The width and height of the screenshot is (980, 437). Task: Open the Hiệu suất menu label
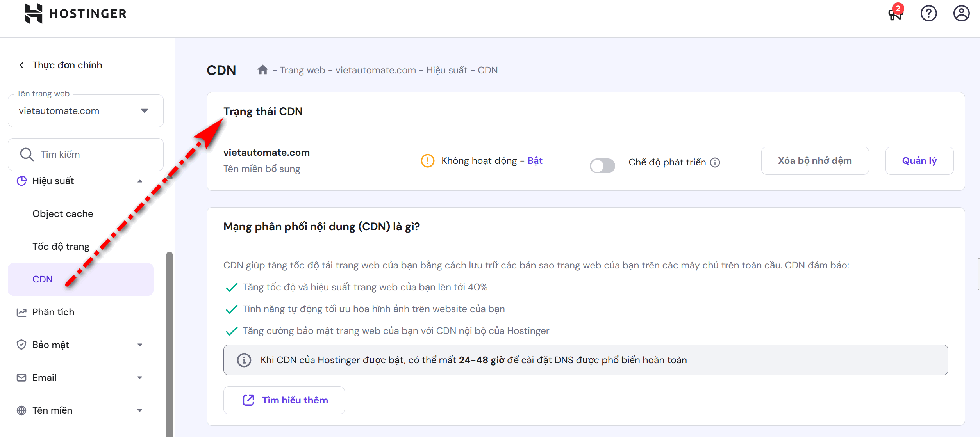53,181
